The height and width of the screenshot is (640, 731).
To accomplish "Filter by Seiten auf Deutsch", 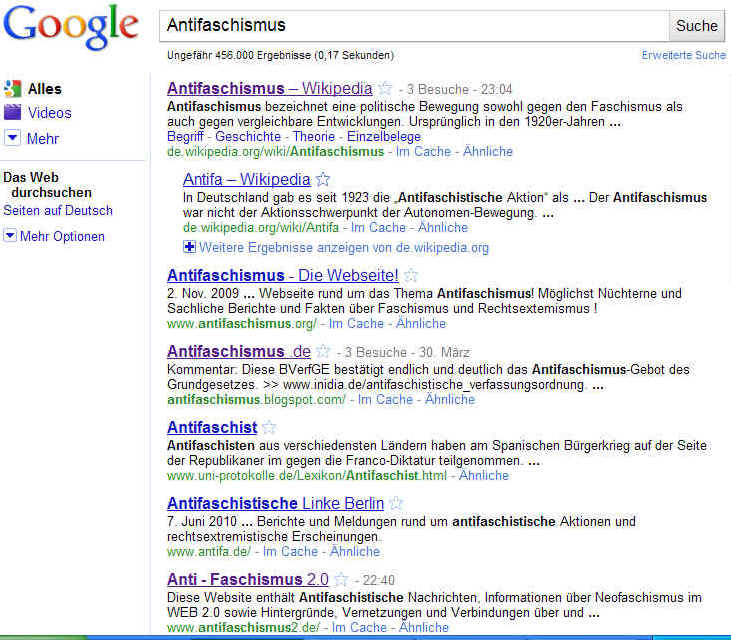I will [x=58, y=210].
